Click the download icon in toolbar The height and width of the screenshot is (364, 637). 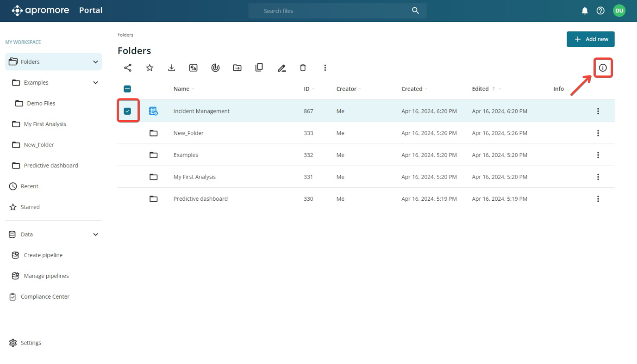[x=171, y=68]
